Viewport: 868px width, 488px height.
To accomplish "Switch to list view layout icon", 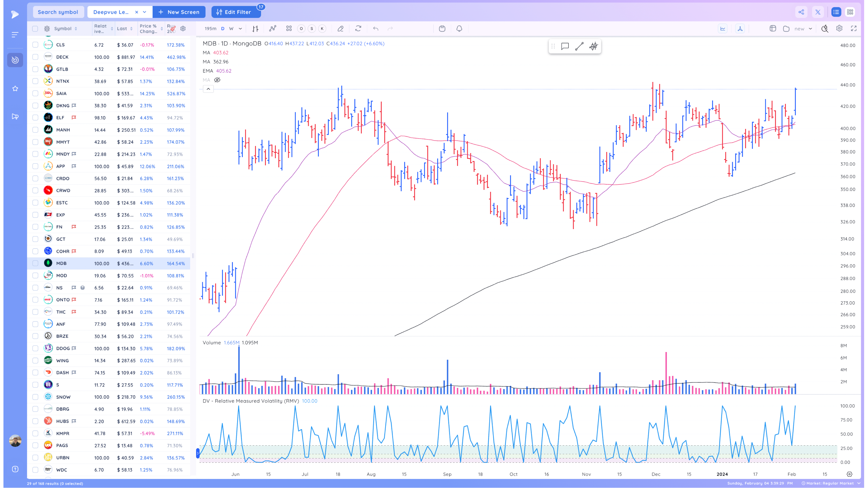I will [x=836, y=12].
